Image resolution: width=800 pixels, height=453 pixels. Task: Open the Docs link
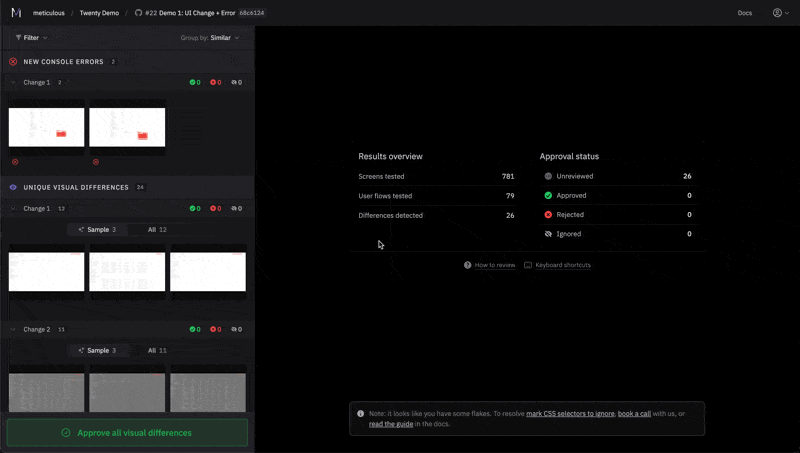(744, 13)
